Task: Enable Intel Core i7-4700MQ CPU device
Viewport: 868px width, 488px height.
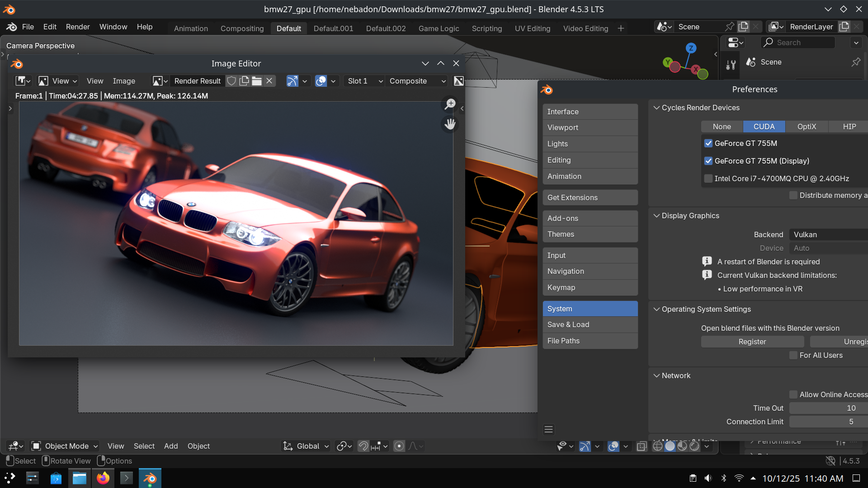Action: click(708, 178)
